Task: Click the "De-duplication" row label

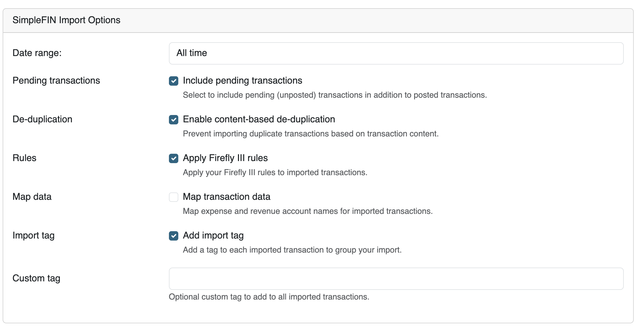Action: click(42, 119)
